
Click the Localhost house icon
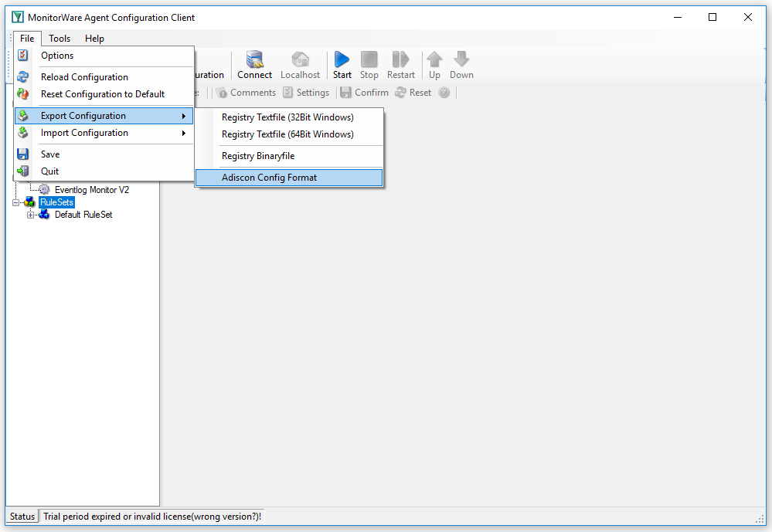point(301,59)
